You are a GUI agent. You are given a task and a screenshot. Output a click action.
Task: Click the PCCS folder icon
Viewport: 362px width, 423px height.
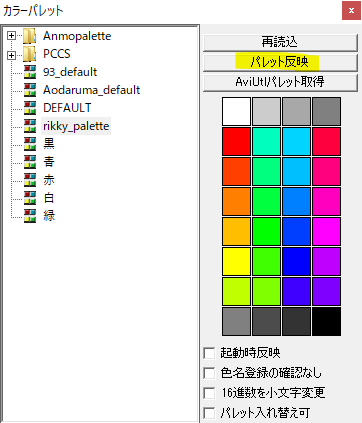point(30,54)
